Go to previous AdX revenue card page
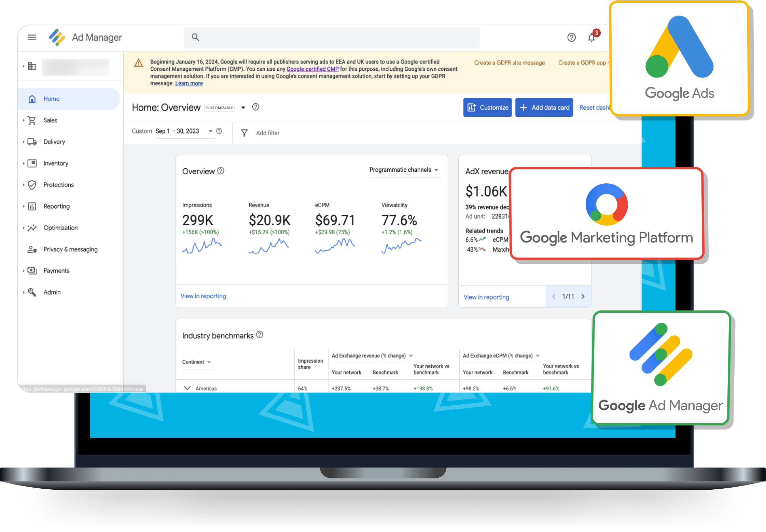The width and height of the screenshot is (766, 532). tap(554, 296)
